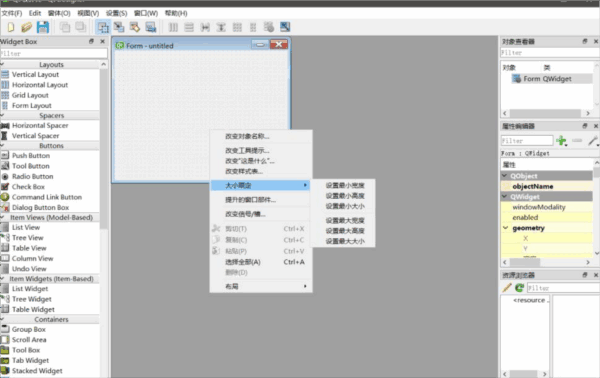Click the Bring to Front toolbar icon
600x378 pixels.
80,27
